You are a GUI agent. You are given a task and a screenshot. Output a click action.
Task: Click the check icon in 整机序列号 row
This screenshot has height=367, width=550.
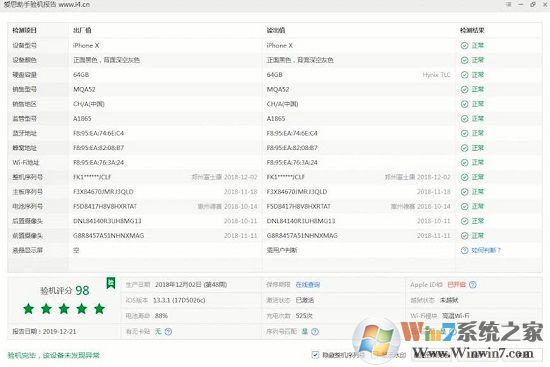pos(464,177)
